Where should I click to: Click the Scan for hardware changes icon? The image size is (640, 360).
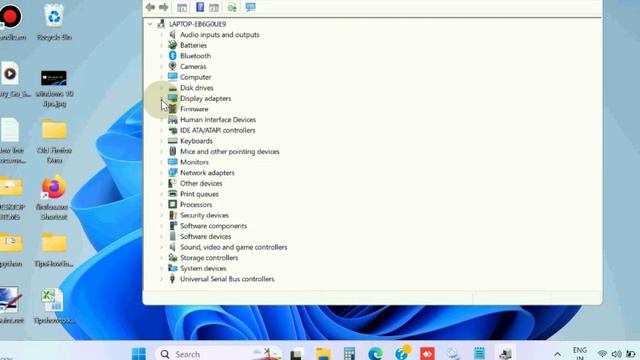232,7
